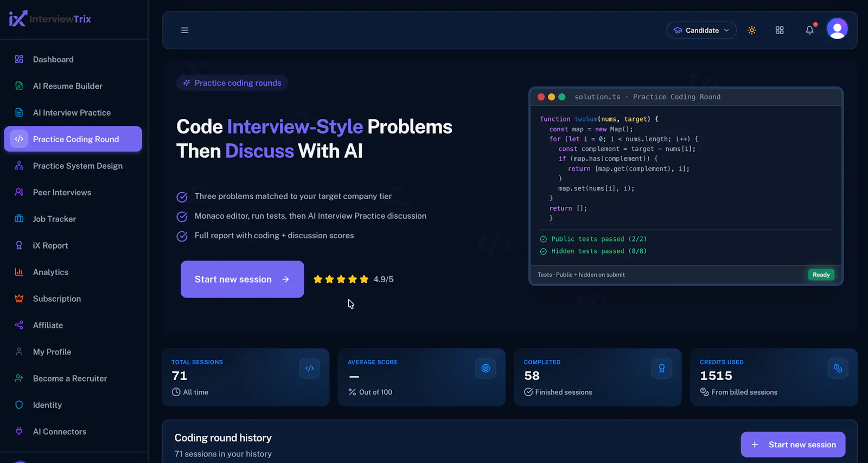Open Peer Interviews page
This screenshot has height=463, width=868.
tap(73, 192)
